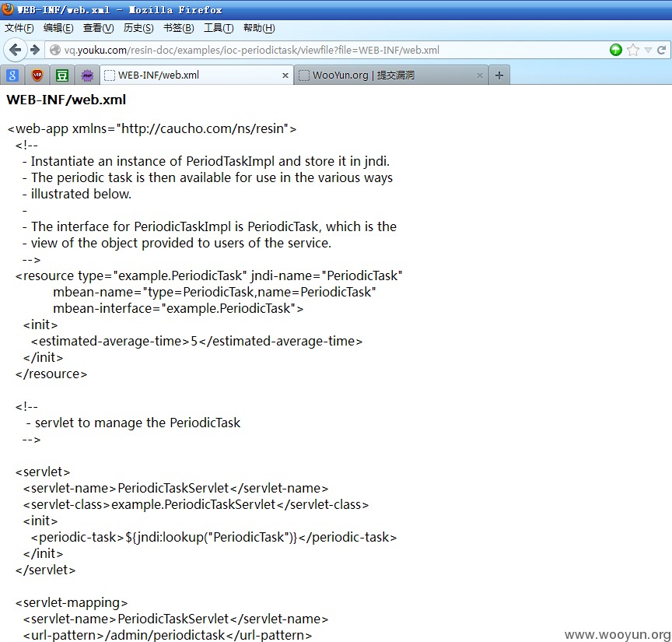Screen dimensions: 672x642
Task: Click the <servlet-mapping> tag
Action: [72, 602]
